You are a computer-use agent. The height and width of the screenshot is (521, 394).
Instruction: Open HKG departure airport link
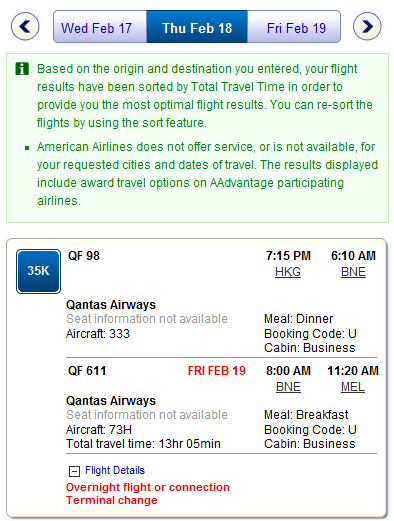(x=288, y=272)
